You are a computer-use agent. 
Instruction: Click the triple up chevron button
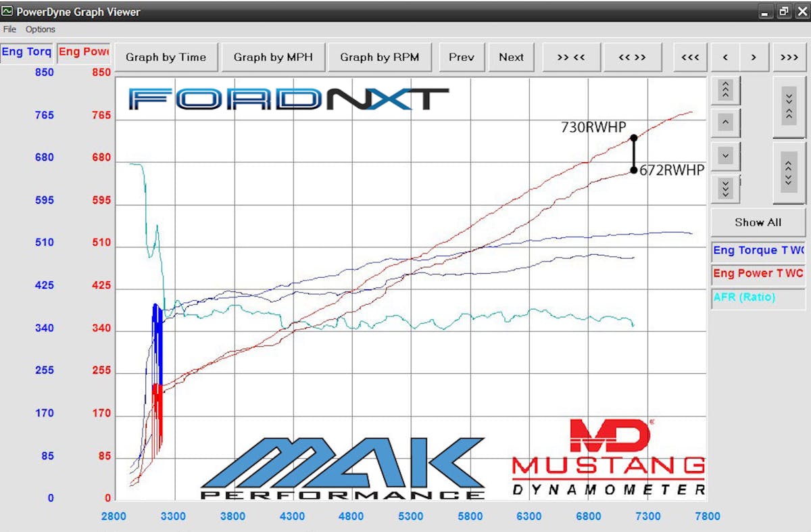point(725,90)
